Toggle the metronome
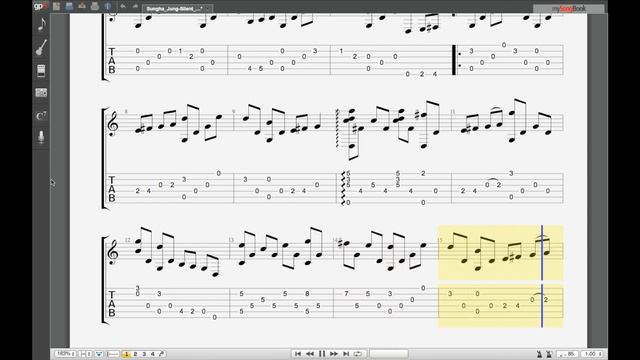The height and width of the screenshot is (360, 640). 539,354
